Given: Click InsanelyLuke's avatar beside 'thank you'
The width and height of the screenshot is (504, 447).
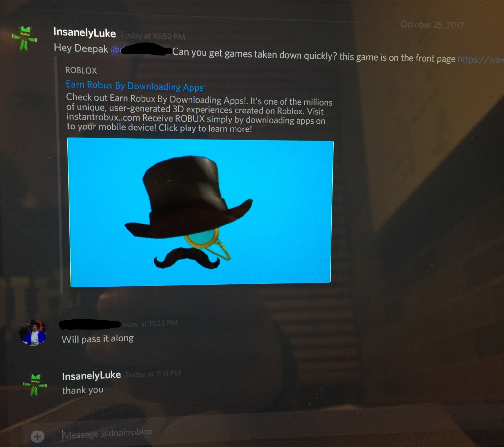Looking at the screenshot, I should [x=35, y=385].
